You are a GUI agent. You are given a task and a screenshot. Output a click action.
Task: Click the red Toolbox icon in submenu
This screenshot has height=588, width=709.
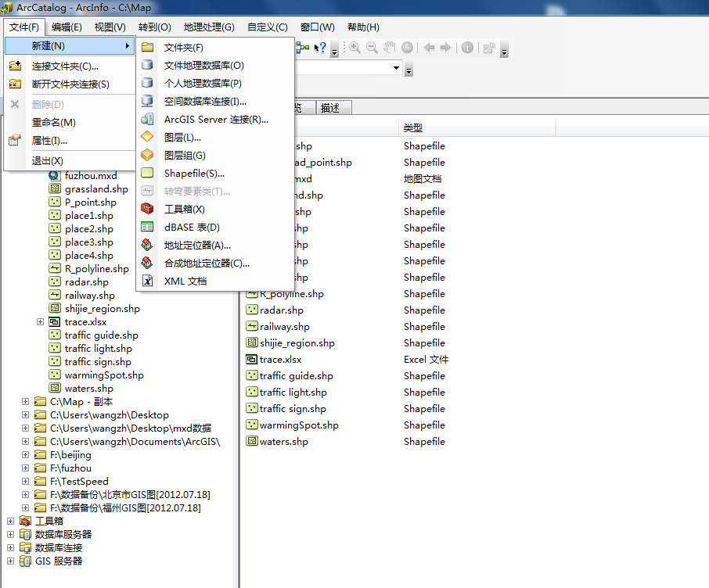[x=147, y=209]
